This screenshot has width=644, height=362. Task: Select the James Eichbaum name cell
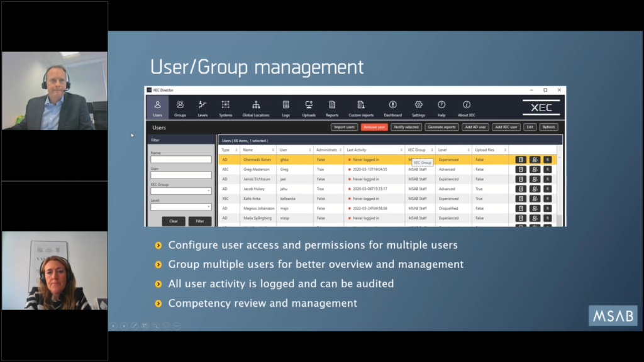[258, 179]
